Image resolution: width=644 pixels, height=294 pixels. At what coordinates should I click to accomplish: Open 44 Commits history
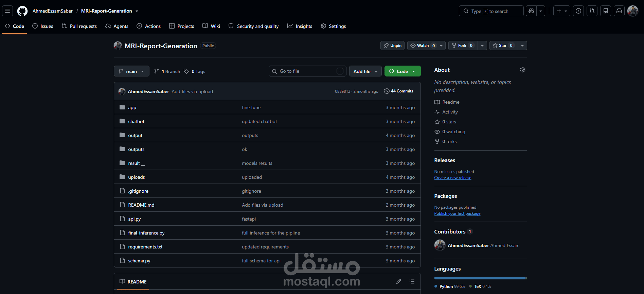[399, 91]
